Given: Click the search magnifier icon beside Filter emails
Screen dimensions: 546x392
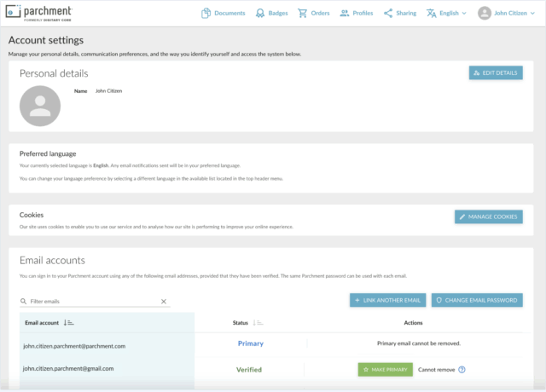Looking at the screenshot, I should coord(23,302).
